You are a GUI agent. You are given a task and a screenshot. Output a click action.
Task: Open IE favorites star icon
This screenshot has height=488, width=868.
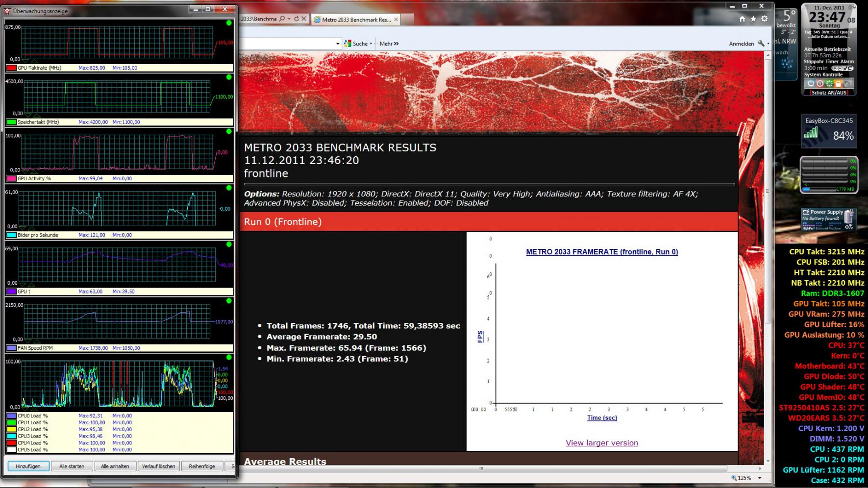753,19
